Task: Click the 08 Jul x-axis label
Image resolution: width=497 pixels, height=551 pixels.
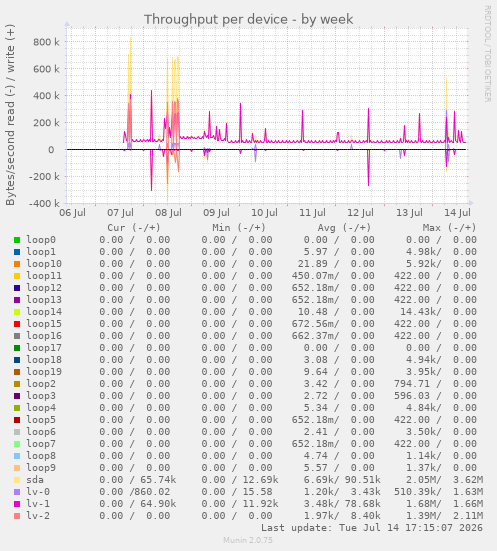Action: [x=169, y=213]
